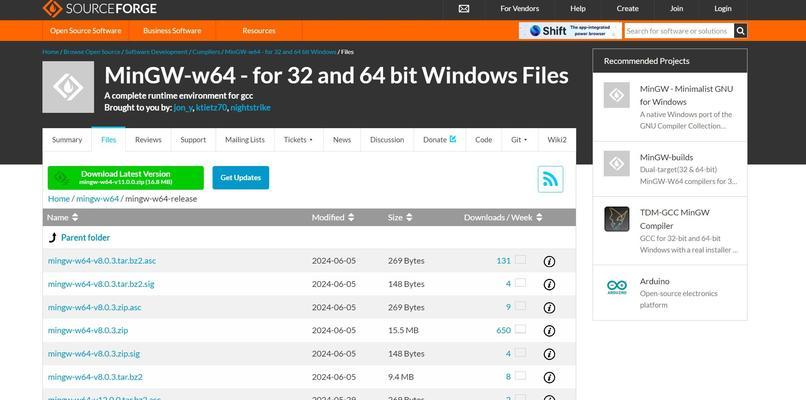Click Download Latest Version button
806x400 pixels.
(125, 177)
